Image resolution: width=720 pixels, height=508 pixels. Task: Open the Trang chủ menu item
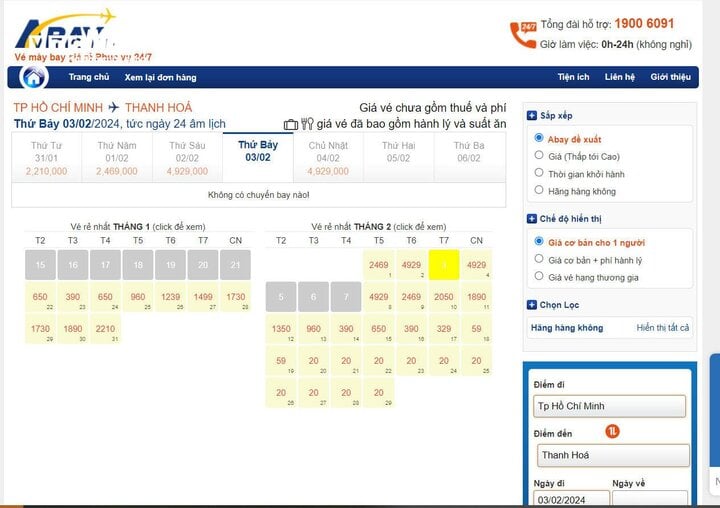[x=89, y=77]
